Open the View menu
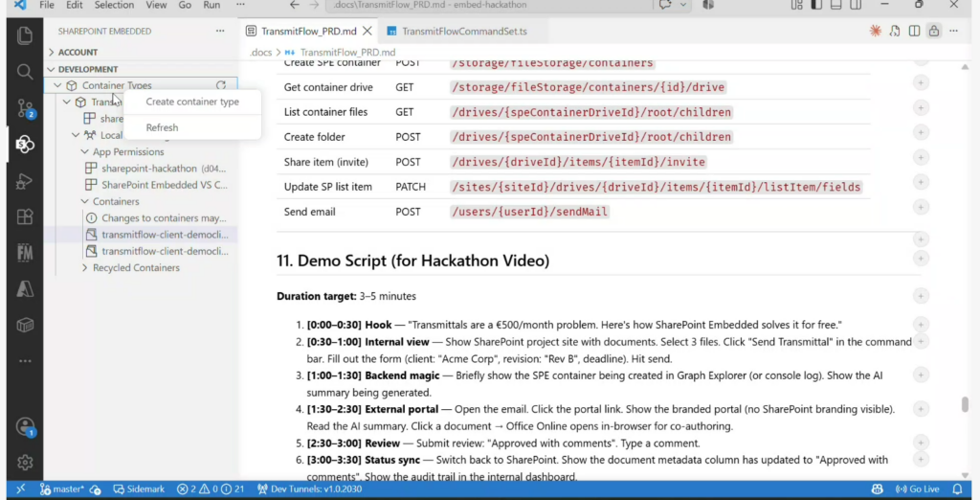The height and width of the screenshot is (500, 980). (x=156, y=5)
